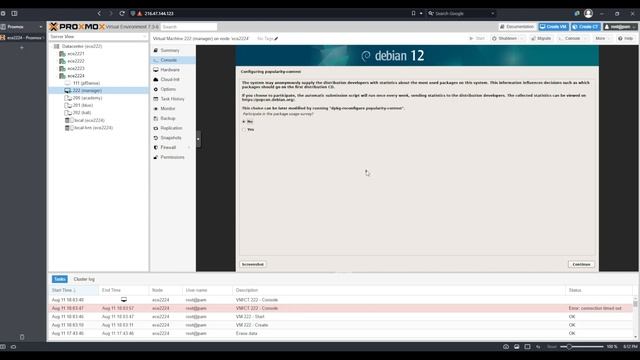
Task: Open the root@pam user menu
Action: coord(620,27)
